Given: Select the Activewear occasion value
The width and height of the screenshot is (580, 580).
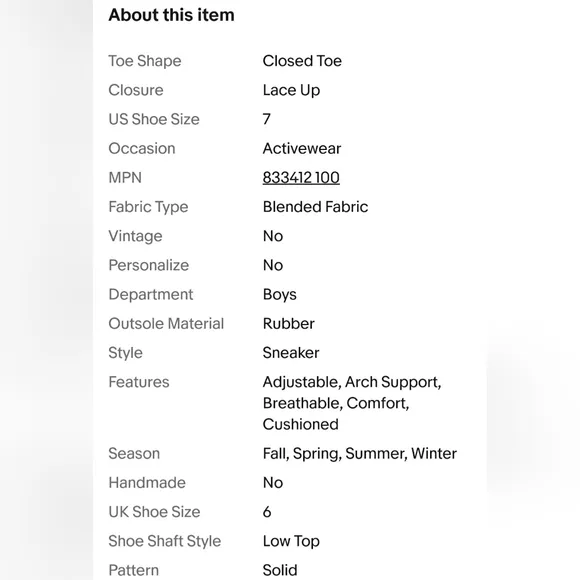Looking at the screenshot, I should (301, 149).
